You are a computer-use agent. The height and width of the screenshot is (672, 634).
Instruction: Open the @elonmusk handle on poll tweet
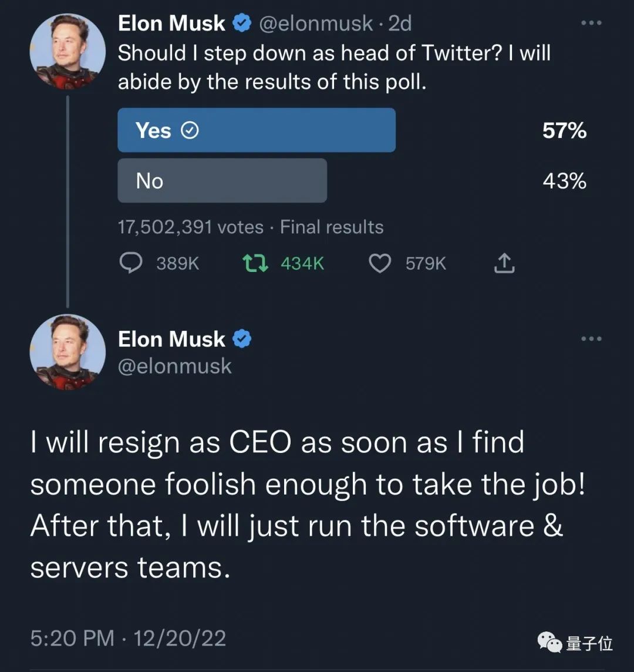[316, 23]
